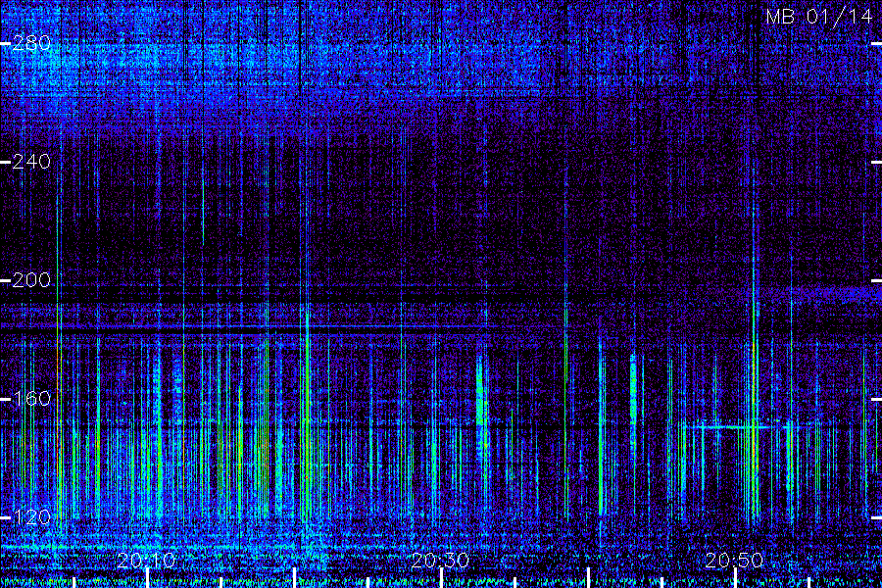Click the 280 frequency axis label
This screenshot has width=882, height=588.
click(31, 43)
